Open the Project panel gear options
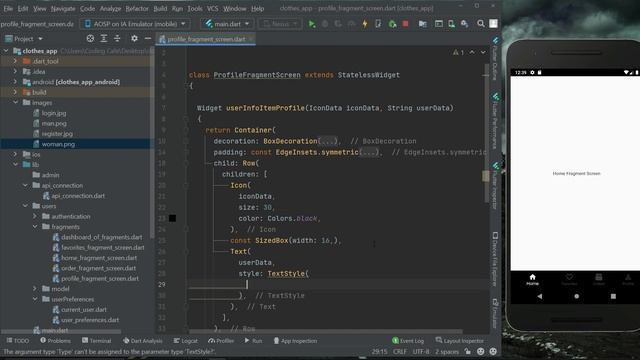 pyautogui.click(x=134, y=38)
